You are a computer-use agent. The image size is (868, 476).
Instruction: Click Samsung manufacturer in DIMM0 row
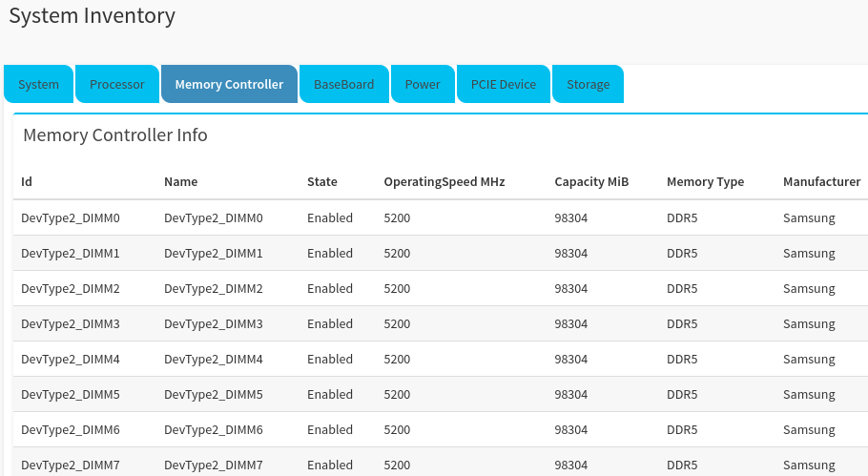[809, 218]
